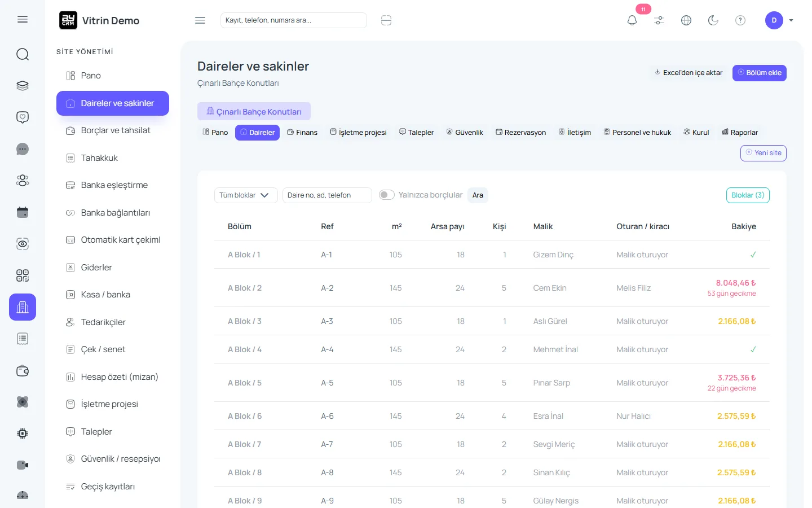The image size is (812, 508).
Task: Click tenant name Nur Halıcı
Action: (633, 416)
